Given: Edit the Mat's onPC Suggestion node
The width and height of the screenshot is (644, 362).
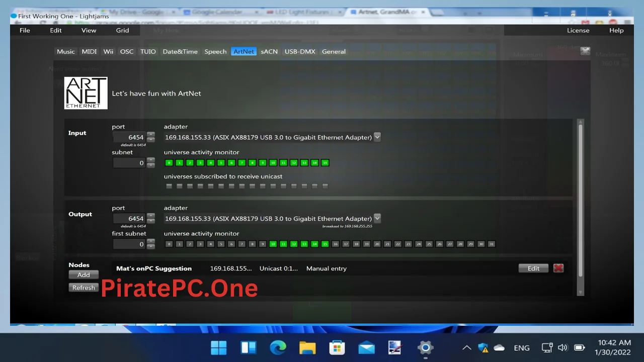Looking at the screenshot, I should pyautogui.click(x=533, y=268).
